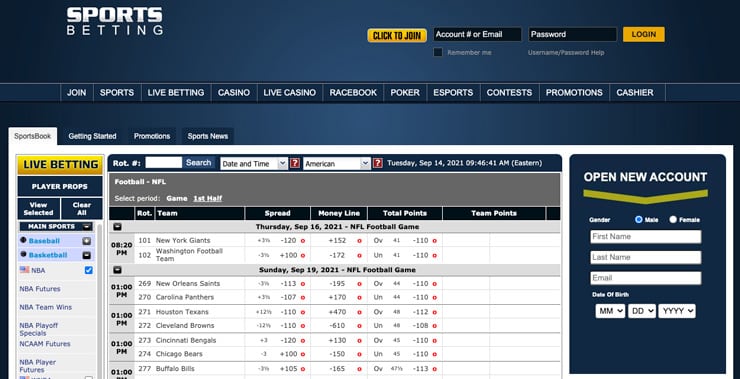740x379 pixels.
Task: Open the RACEBOOK menu item
Action: (x=353, y=93)
